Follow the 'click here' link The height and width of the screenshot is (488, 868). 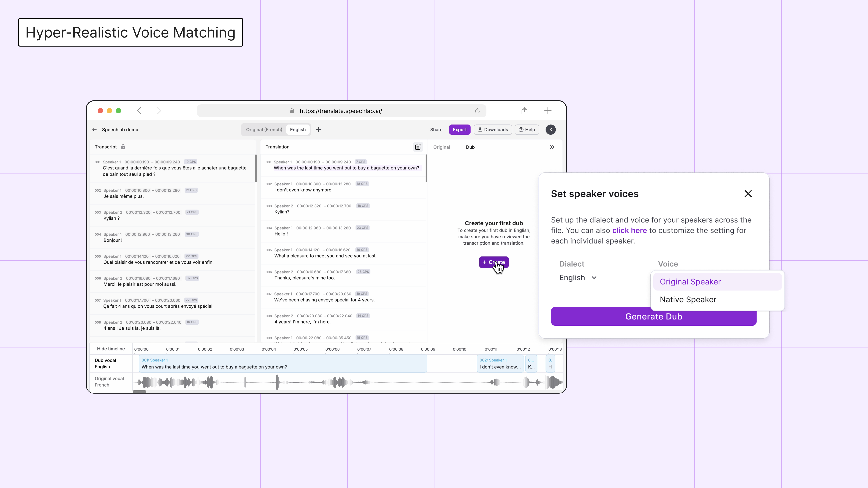(629, 230)
